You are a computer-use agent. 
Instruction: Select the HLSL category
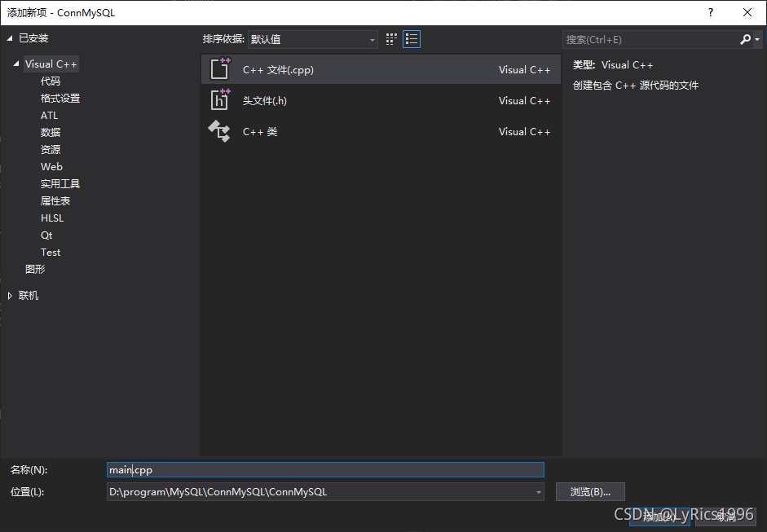(52, 218)
